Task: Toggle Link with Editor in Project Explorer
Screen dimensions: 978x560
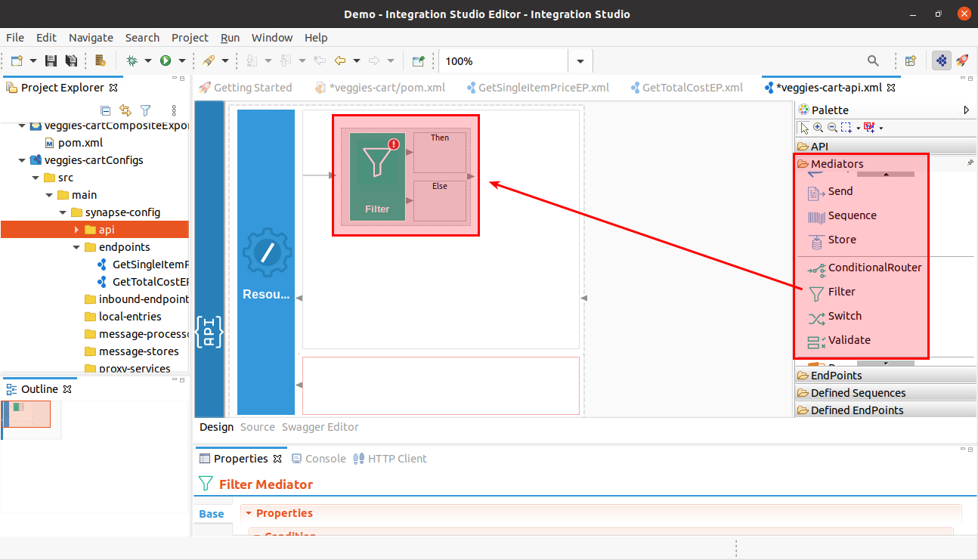Action: [125, 110]
